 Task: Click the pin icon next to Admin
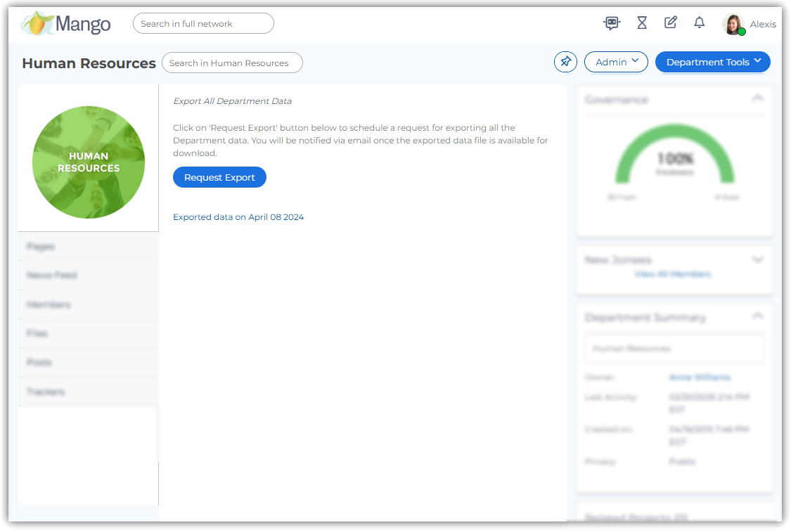[x=565, y=62]
